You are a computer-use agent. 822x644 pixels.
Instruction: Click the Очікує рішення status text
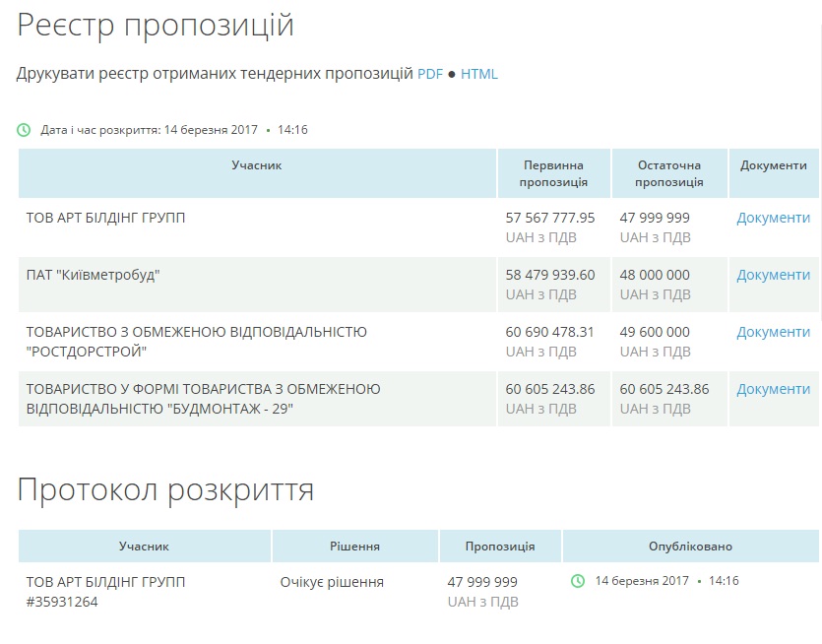[332, 582]
